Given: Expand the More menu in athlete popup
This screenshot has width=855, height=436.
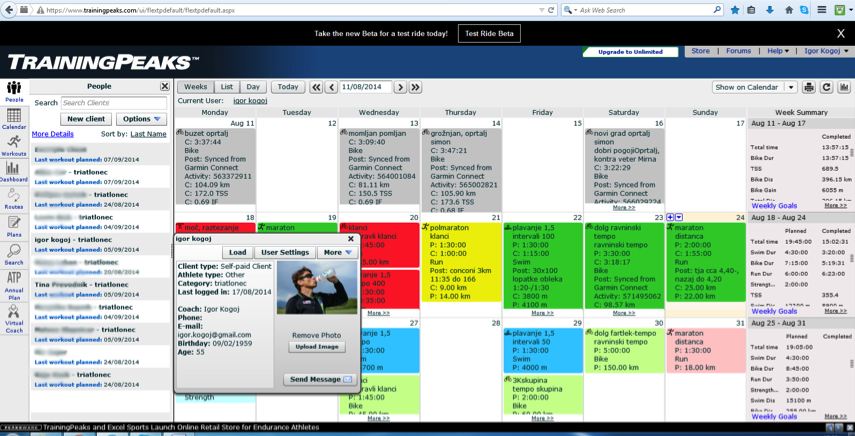Looking at the screenshot, I should pos(336,253).
